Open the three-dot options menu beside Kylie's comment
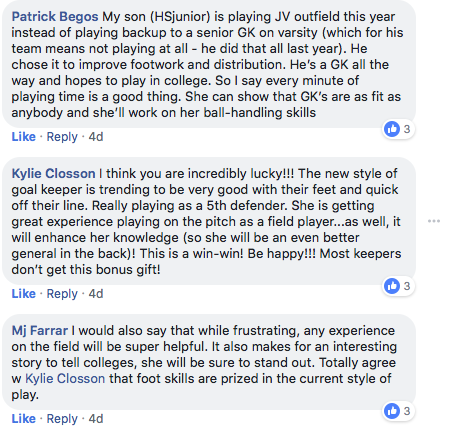452x435 pixels. pyautogui.click(x=434, y=221)
